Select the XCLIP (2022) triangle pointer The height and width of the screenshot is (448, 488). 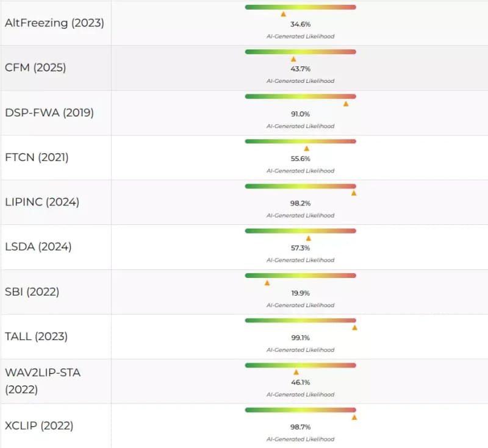354,418
